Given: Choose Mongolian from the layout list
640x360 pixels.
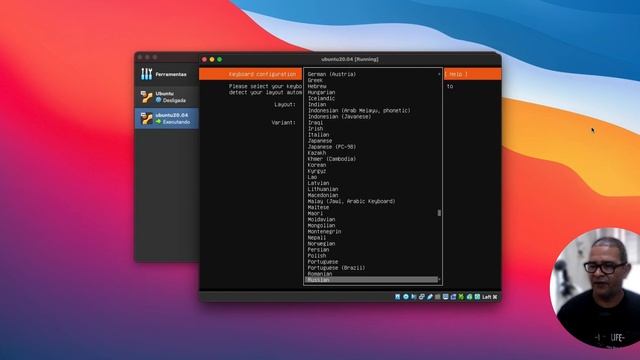Looking at the screenshot, I should click(321, 225).
